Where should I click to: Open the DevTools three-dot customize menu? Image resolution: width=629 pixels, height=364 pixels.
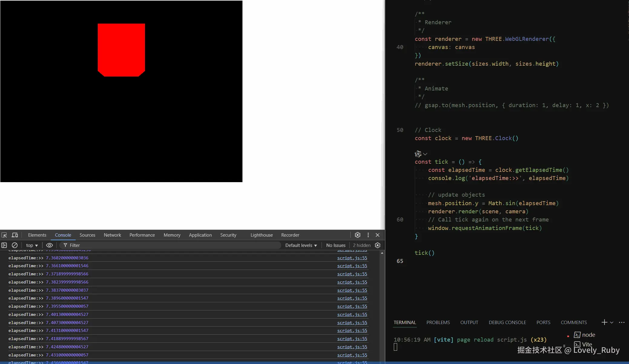pos(368,235)
